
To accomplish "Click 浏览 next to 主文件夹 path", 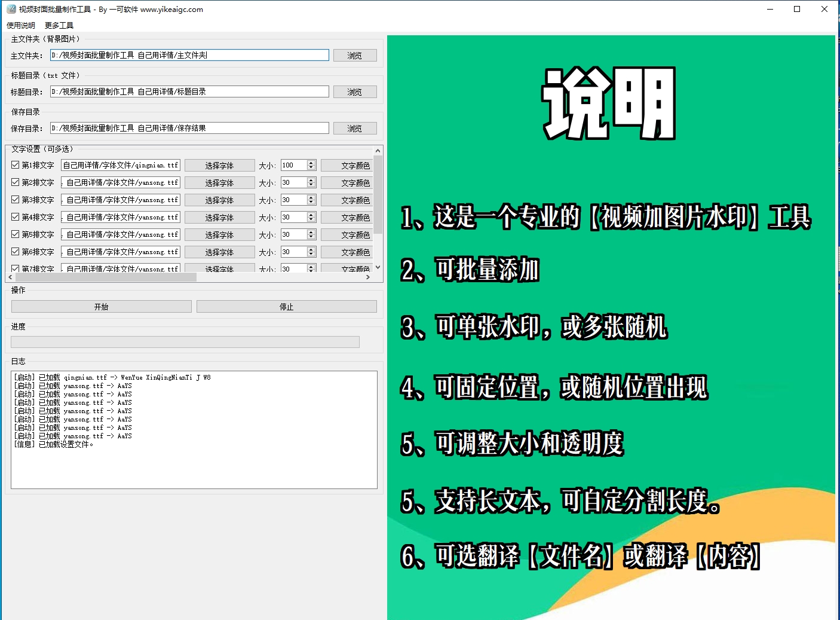I will [355, 55].
